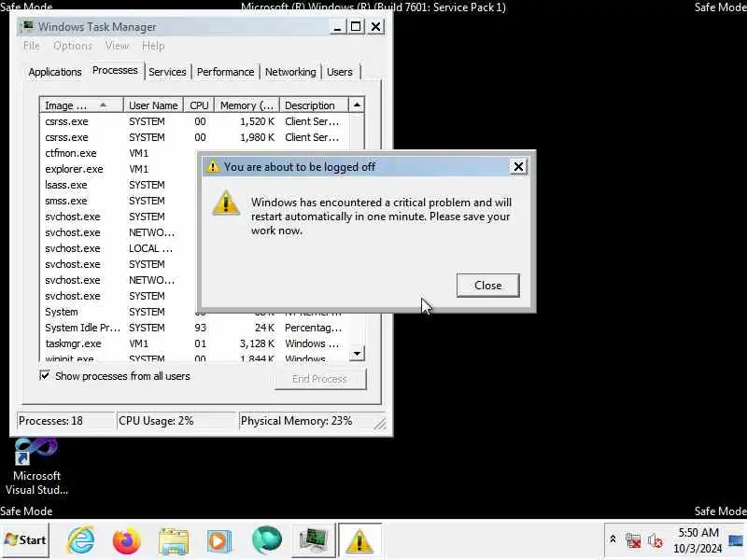Open Internet Explorer from the taskbar
The image size is (747, 560).
[x=81, y=540]
